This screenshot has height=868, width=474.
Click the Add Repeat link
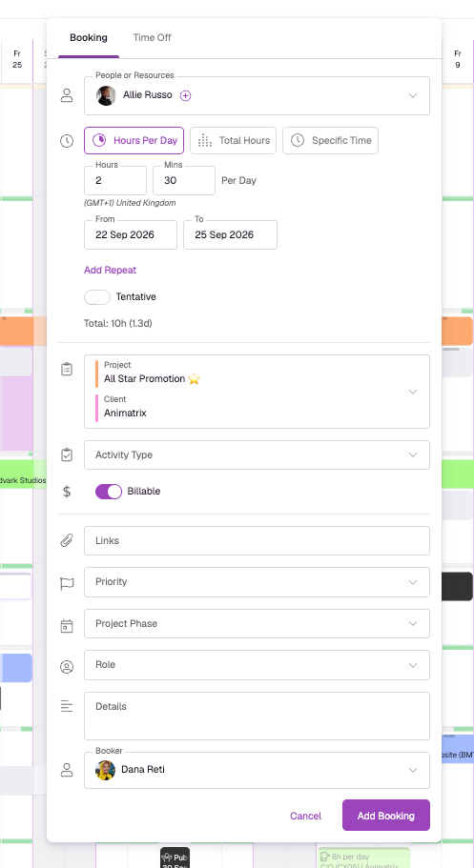click(x=111, y=271)
